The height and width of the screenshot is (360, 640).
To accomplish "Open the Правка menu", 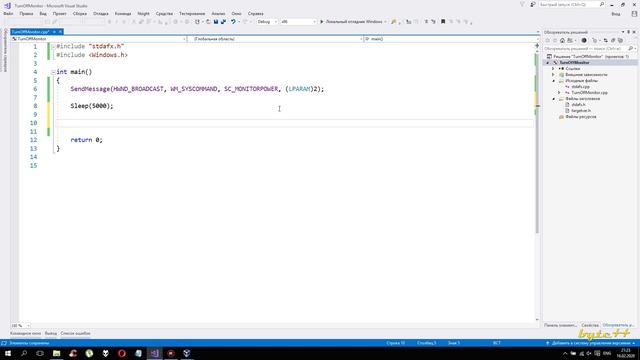I will coord(26,13).
